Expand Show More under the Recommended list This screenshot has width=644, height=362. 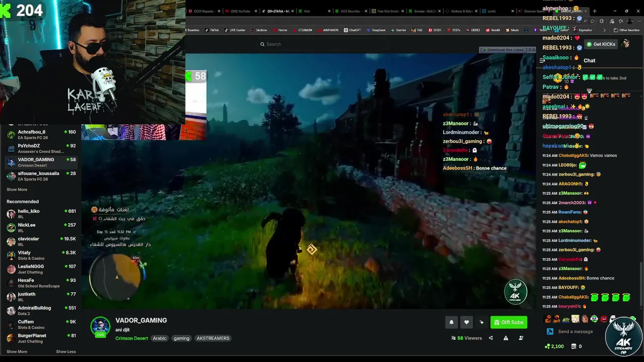click(17, 351)
